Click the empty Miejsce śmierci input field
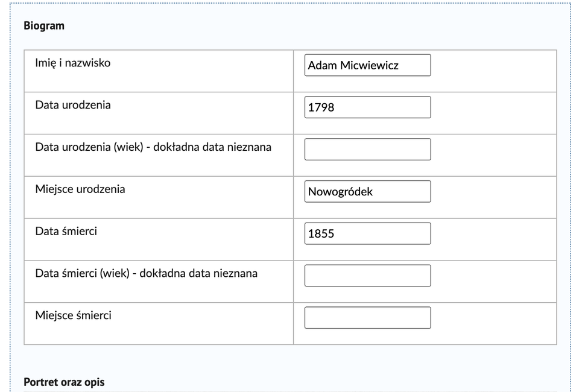579x392 pixels. 367,318
